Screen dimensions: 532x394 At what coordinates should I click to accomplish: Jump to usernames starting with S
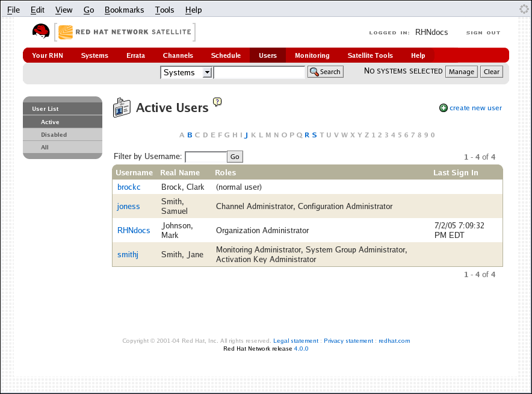click(314, 135)
